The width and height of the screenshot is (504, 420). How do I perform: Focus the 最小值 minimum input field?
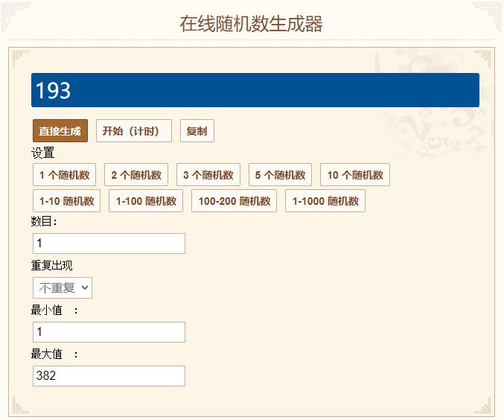point(109,332)
